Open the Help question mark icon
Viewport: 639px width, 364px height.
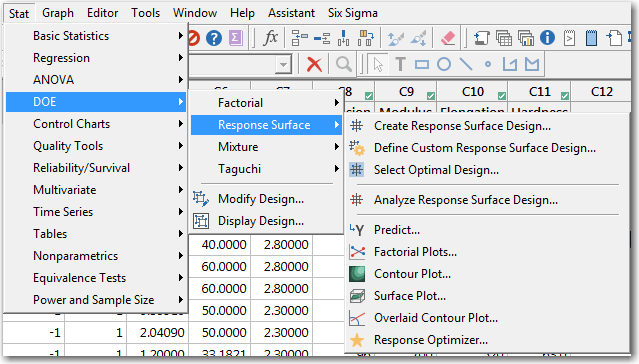tap(214, 38)
